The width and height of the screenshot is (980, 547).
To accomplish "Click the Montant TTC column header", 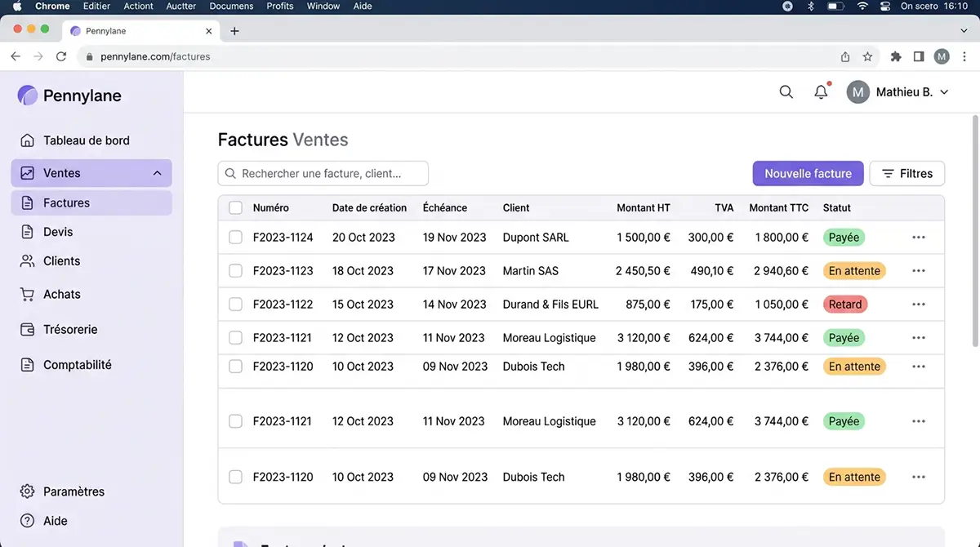I will [779, 208].
